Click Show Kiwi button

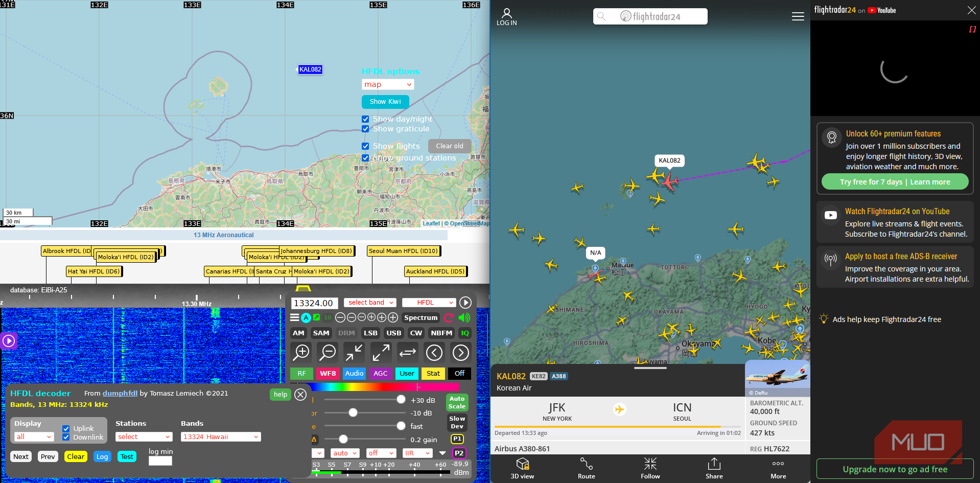[x=385, y=102]
